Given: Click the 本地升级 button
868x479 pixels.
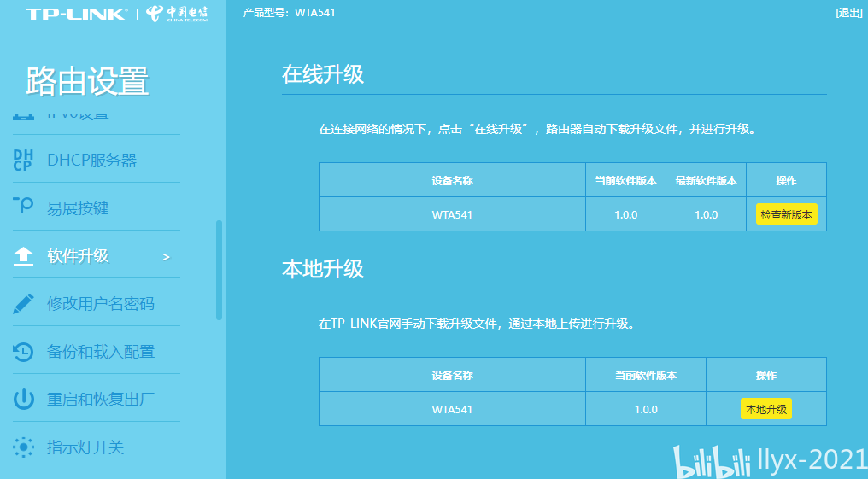Looking at the screenshot, I should (766, 409).
